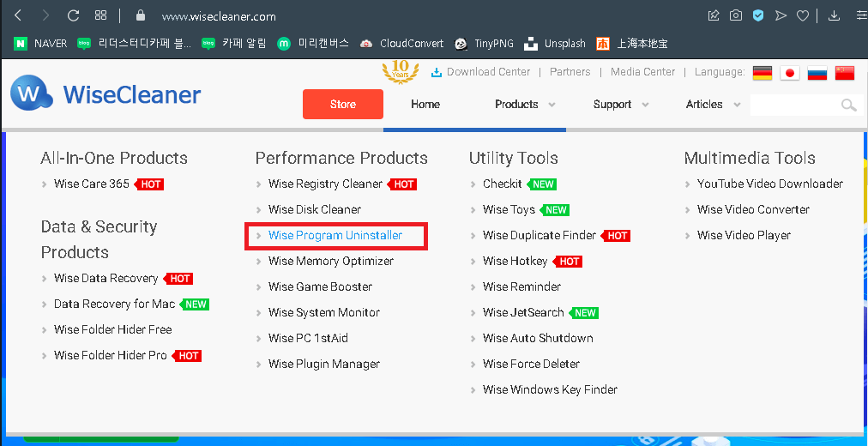
Task: Open the browser downloads icon
Action: (x=834, y=15)
